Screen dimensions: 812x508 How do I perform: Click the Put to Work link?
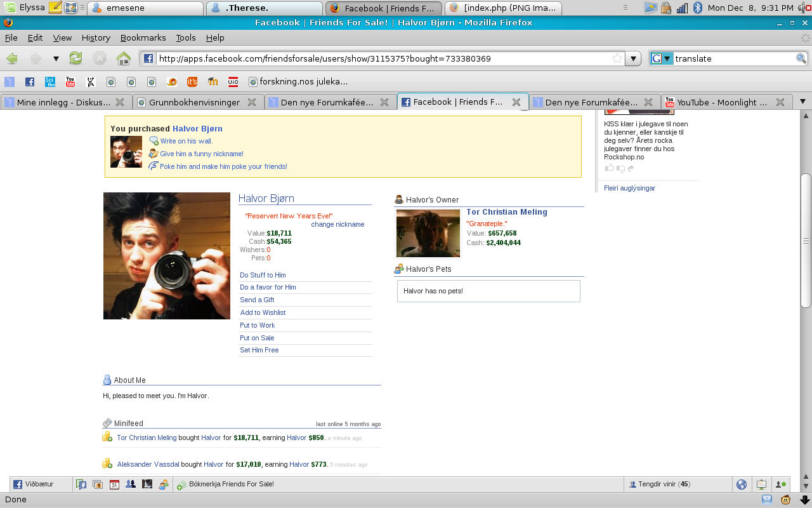tap(258, 325)
